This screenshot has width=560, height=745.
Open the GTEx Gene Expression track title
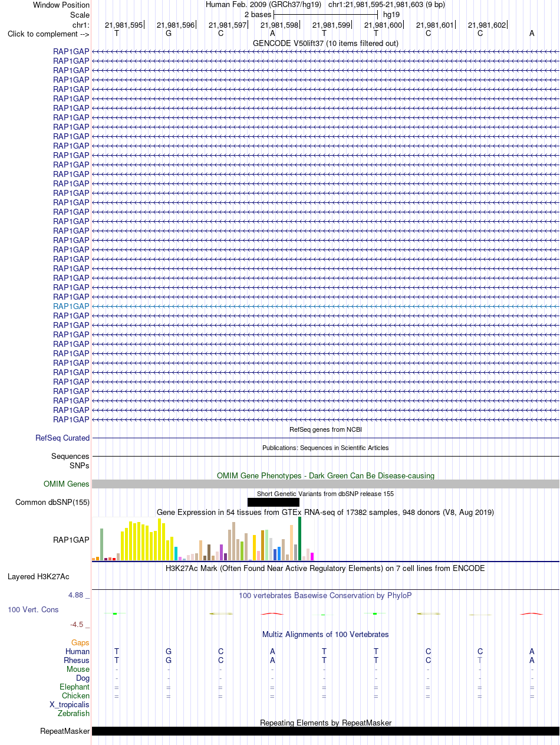(x=325, y=512)
